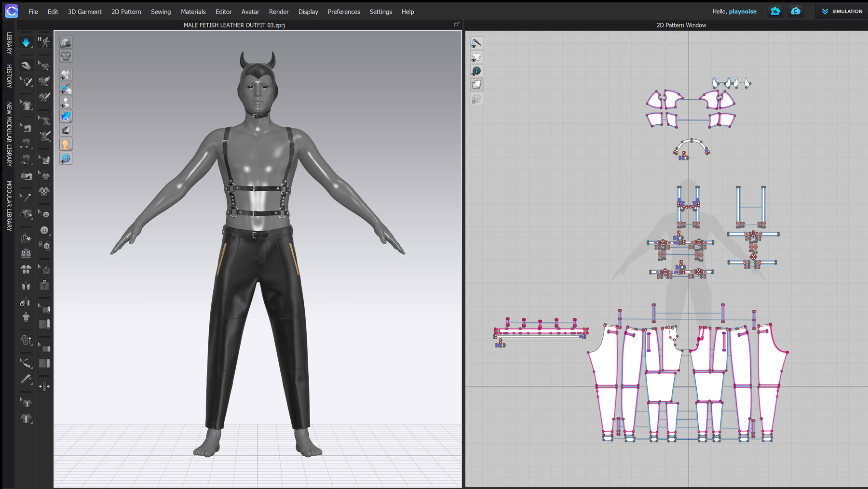Click the Add Graphic checker-shirt tool
This screenshot has width=868, height=489.
[x=44, y=191]
